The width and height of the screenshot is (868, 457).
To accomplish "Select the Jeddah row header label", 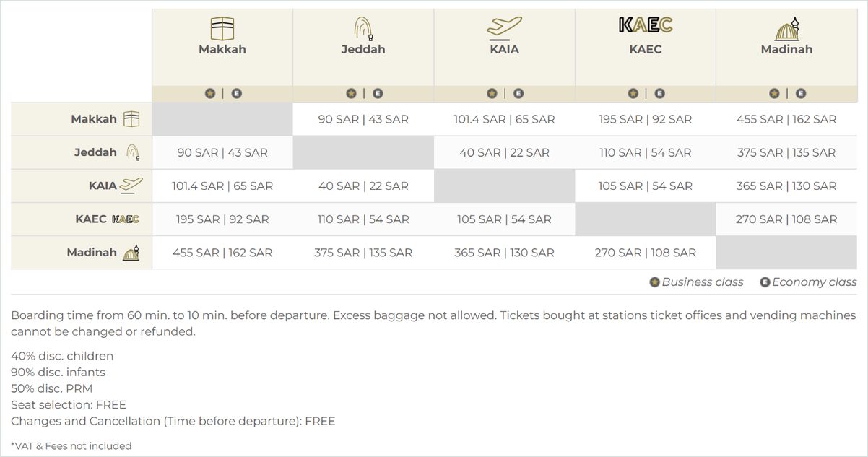I will click(95, 152).
